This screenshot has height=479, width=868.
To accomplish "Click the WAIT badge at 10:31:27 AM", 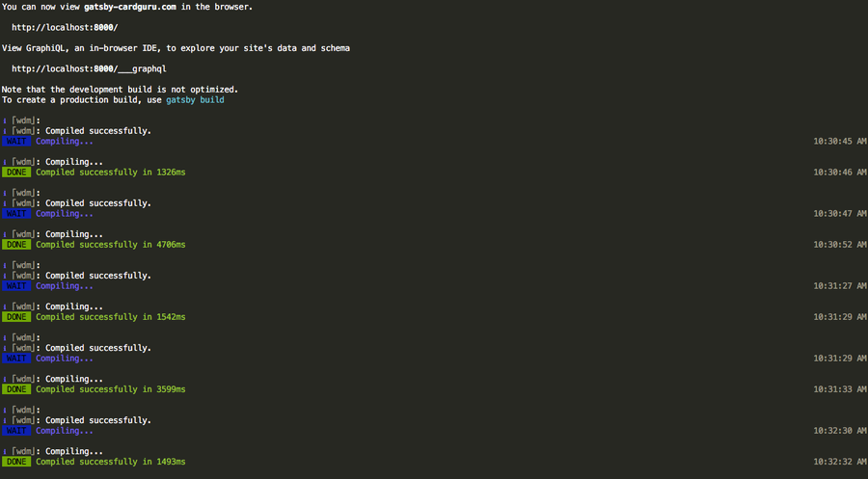I will pos(16,285).
